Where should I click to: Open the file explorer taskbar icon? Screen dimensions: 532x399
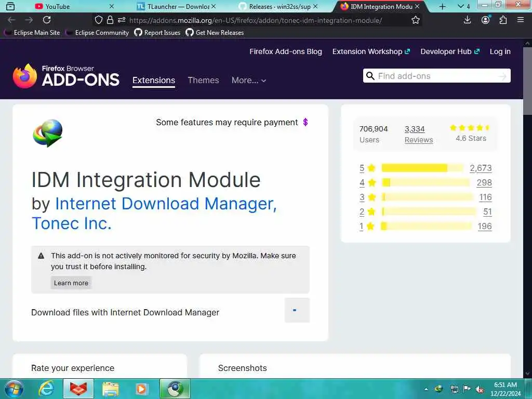(x=111, y=389)
